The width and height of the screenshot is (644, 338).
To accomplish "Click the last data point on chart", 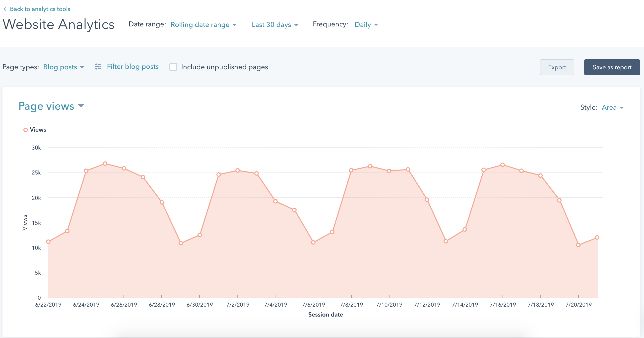I will 597,238.
